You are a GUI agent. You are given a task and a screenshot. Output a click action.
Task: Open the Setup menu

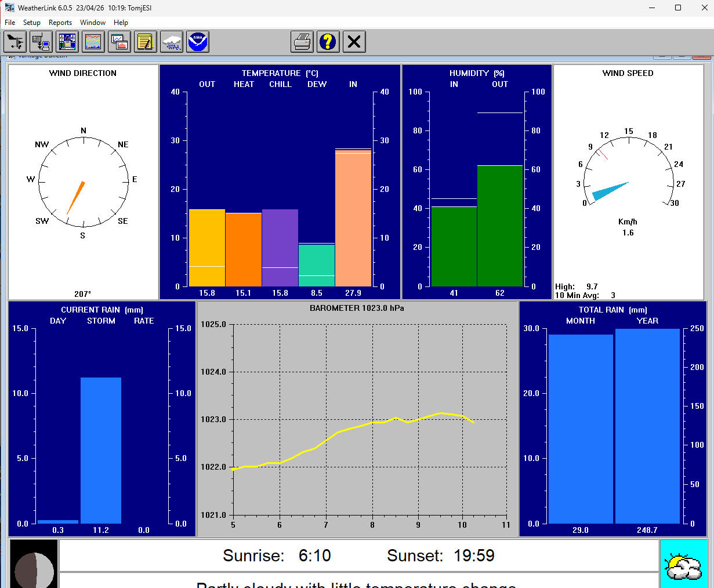pos(32,23)
